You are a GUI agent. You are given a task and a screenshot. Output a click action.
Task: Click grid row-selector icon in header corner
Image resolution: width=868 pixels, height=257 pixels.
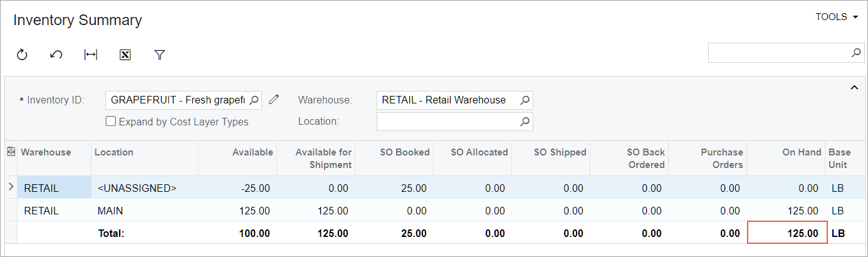(x=11, y=152)
